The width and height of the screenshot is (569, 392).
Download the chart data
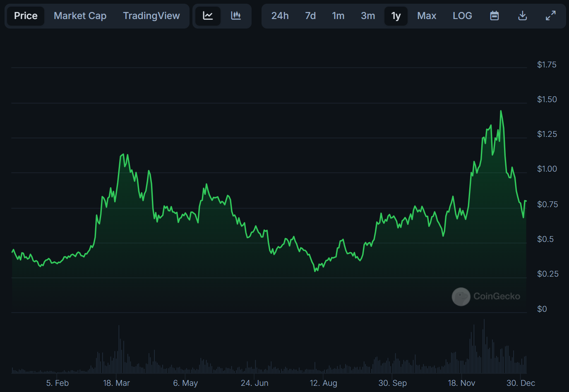tap(523, 16)
